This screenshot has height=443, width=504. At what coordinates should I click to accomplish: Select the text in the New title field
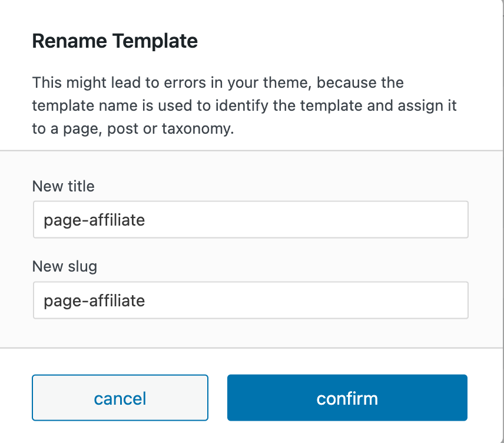(94, 219)
